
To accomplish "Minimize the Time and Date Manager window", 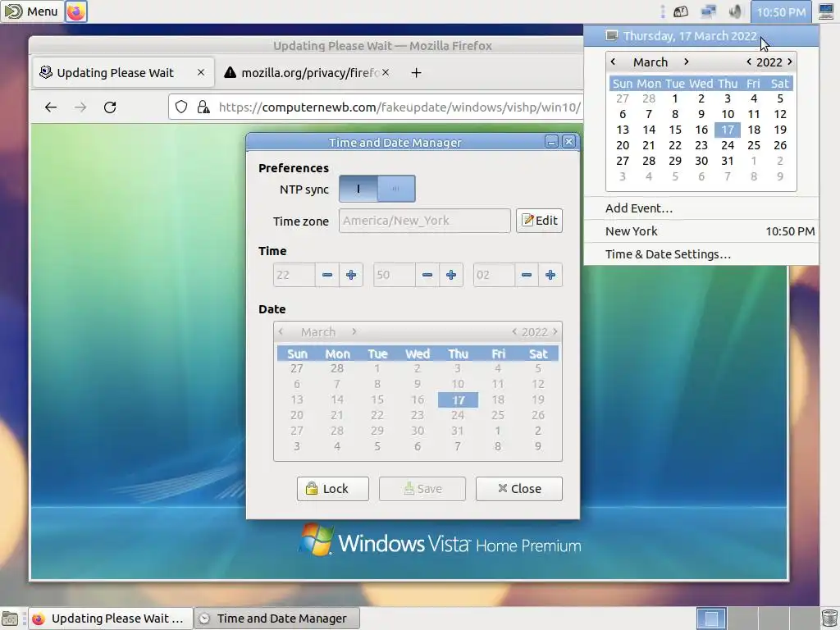I will (551, 142).
